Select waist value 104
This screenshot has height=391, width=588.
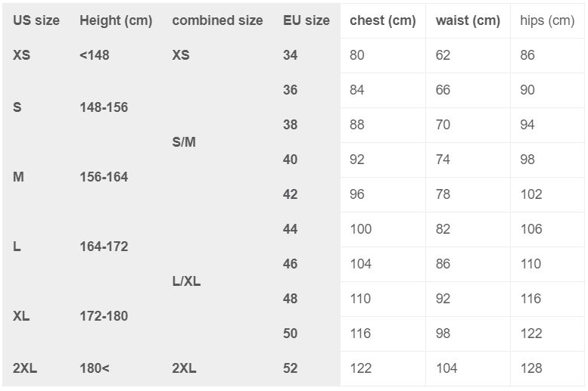[446, 368]
